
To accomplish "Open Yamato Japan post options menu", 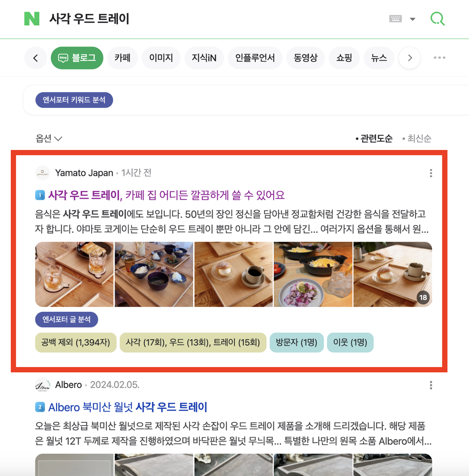I will (x=431, y=173).
